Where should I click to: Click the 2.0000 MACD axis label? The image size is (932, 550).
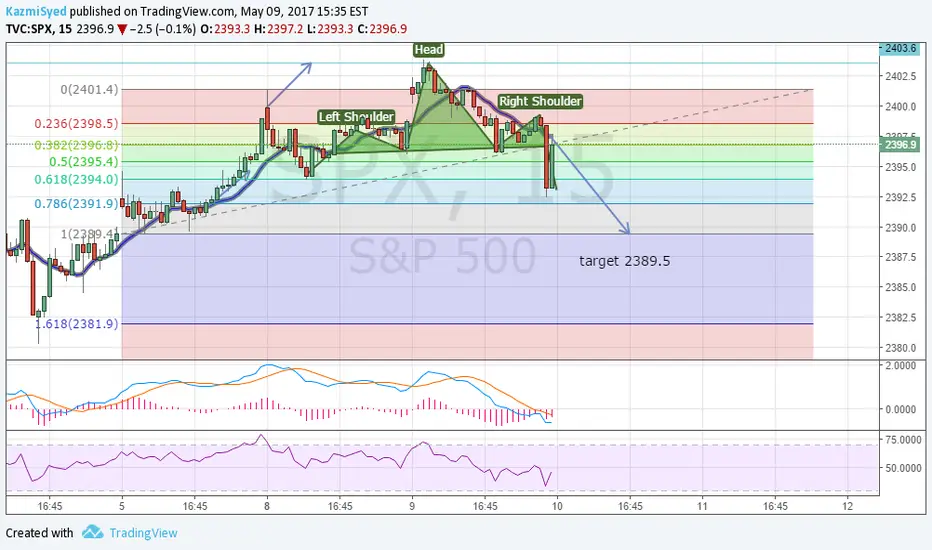[900, 366]
